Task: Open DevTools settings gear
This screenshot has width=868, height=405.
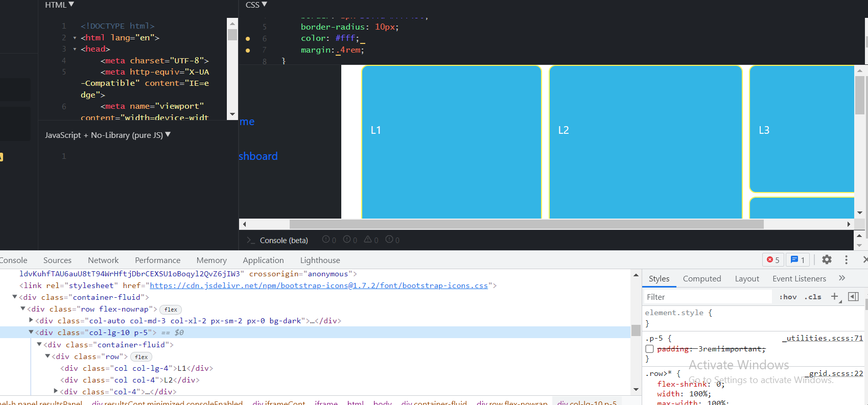Action: [827, 259]
